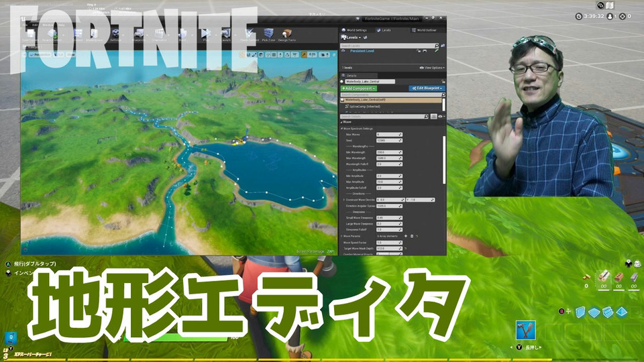Click the Launch toolbar icon
Viewport: 644px width, 362px height.
click(226, 35)
